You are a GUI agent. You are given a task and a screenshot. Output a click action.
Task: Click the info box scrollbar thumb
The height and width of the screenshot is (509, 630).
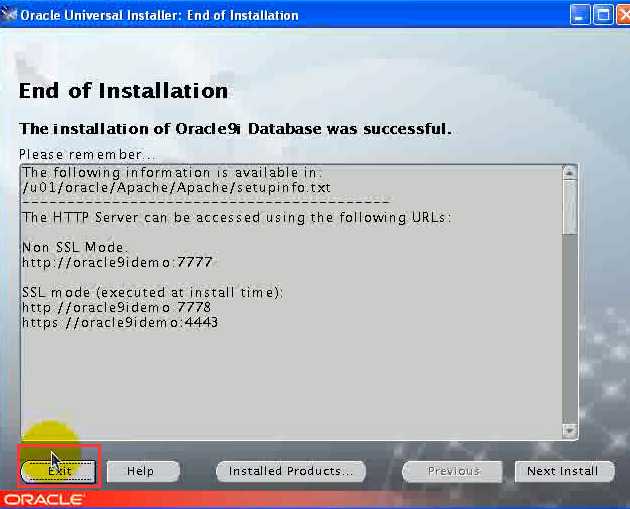(x=569, y=207)
